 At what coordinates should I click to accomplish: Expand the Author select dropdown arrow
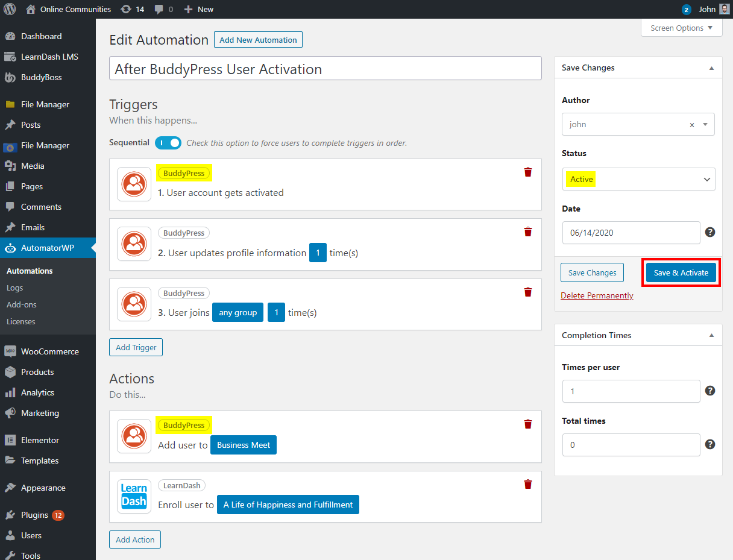click(x=705, y=125)
